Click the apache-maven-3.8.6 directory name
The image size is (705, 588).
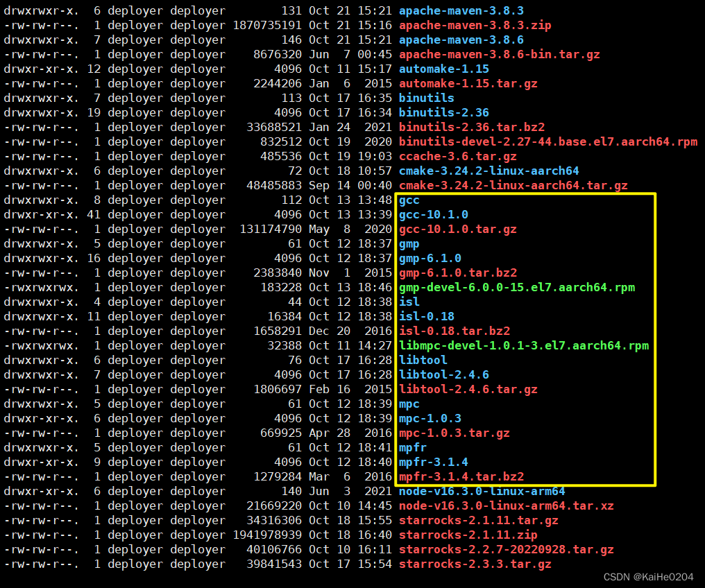(461, 40)
